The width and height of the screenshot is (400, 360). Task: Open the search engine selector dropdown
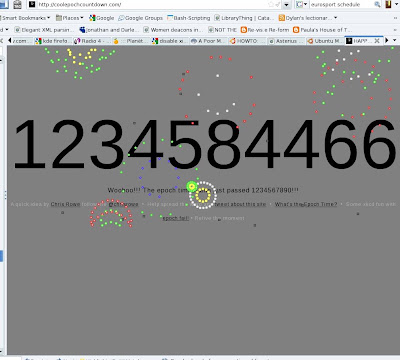tap(301, 4)
